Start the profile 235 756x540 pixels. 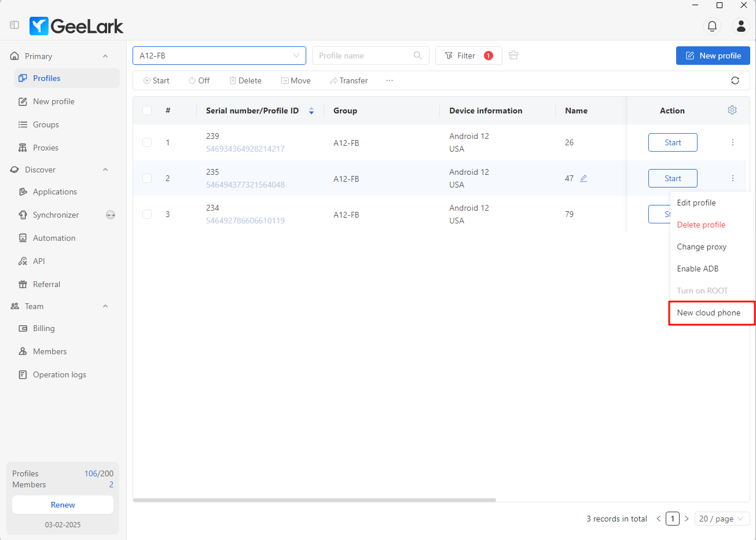click(x=673, y=178)
